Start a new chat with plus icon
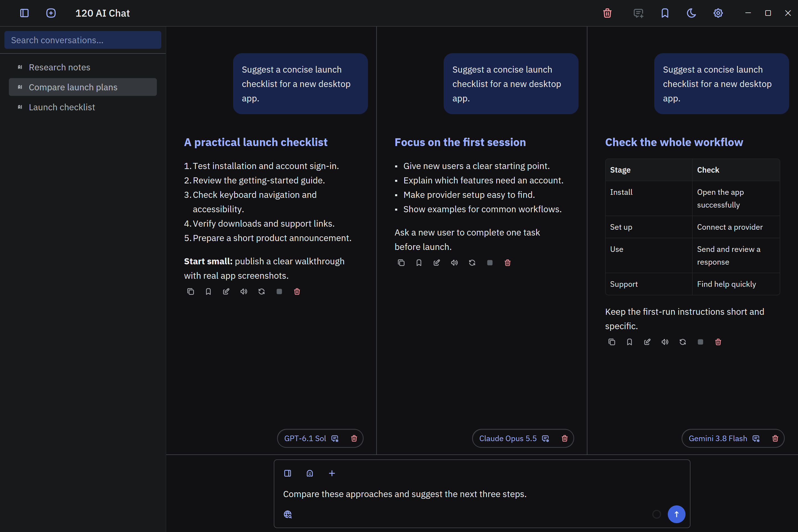Screen dimensions: 798x532 tap(51, 13)
